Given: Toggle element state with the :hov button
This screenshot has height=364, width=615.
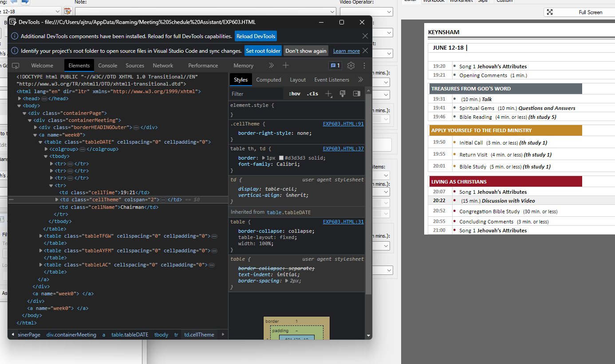Looking at the screenshot, I should pos(294,94).
